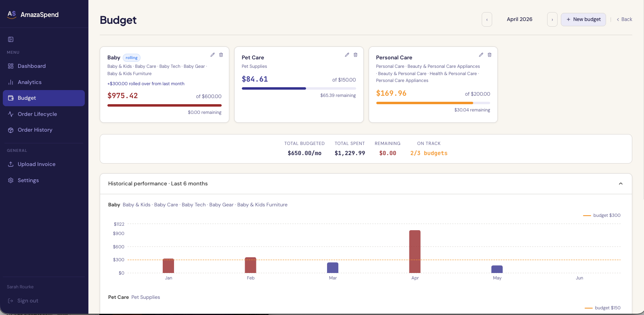Click the AmazaSpend logo icon
Viewport: 644px width, 315px height.
tap(12, 15)
